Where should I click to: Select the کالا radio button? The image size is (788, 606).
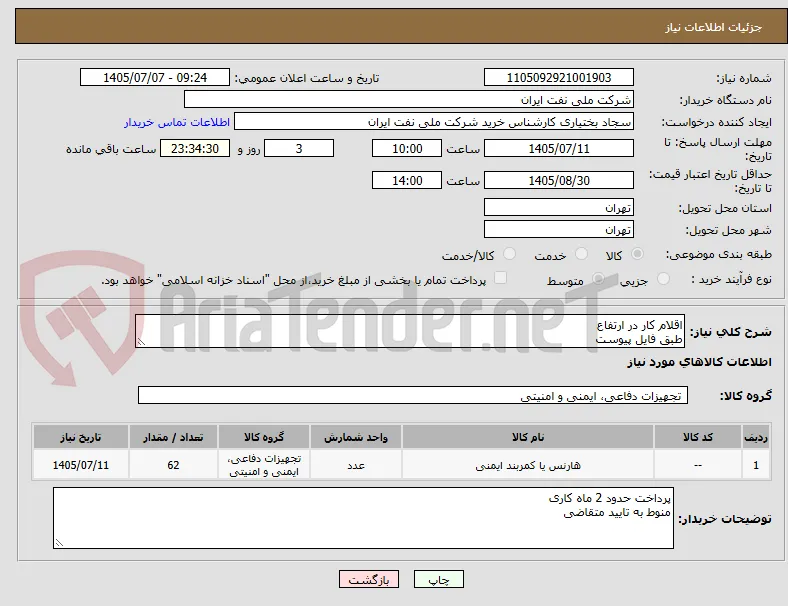coord(637,254)
